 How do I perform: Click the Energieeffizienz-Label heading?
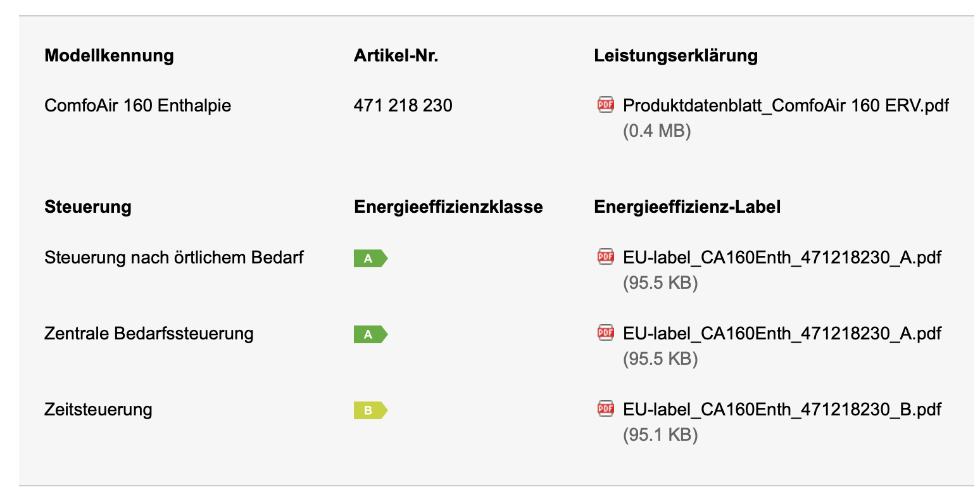pyautogui.click(x=687, y=206)
